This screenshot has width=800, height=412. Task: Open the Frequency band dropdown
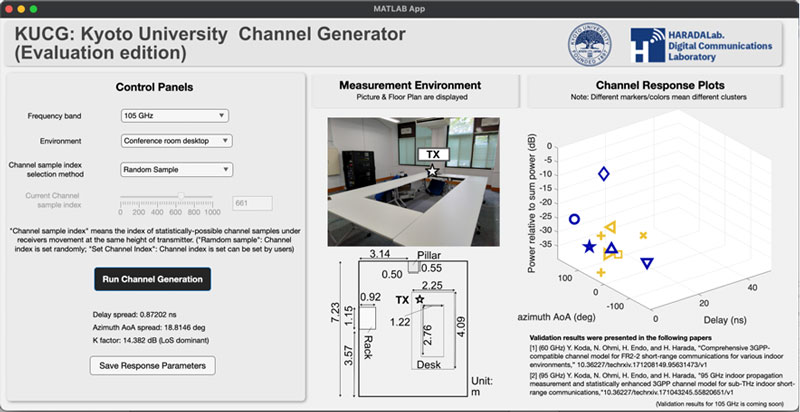174,115
